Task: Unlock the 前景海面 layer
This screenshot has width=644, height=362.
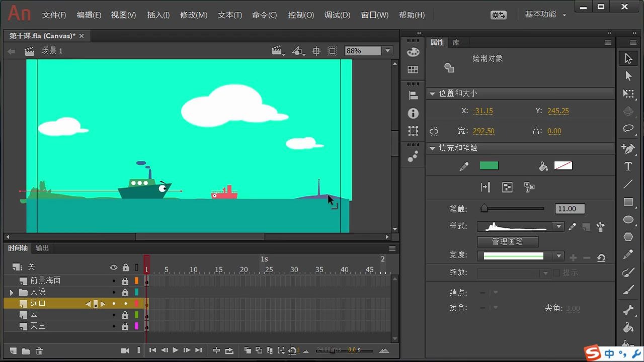Action: [x=126, y=280]
